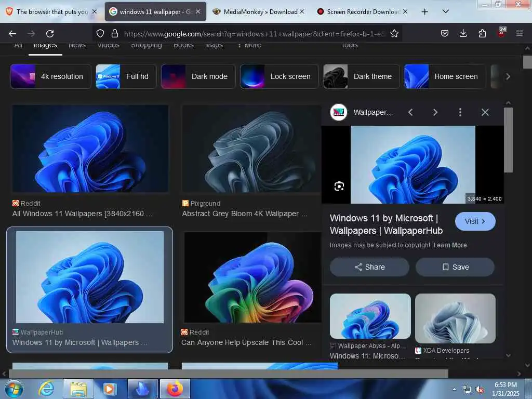Reload the current page

pyautogui.click(x=50, y=33)
